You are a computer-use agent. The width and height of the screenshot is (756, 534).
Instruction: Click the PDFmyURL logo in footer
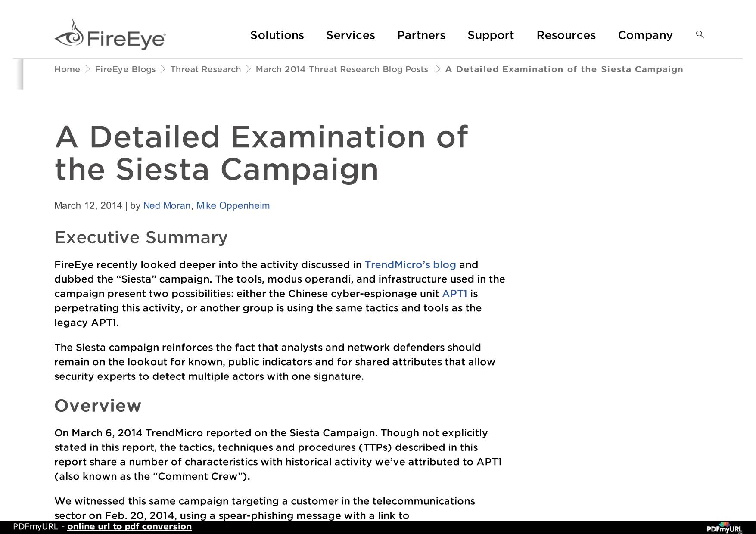(x=725, y=528)
